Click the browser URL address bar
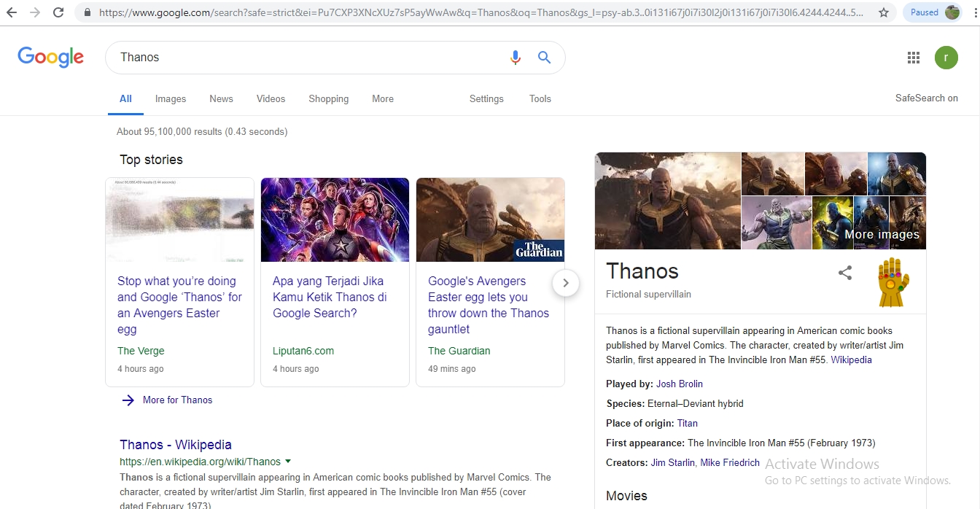980x509 pixels. 481,12
